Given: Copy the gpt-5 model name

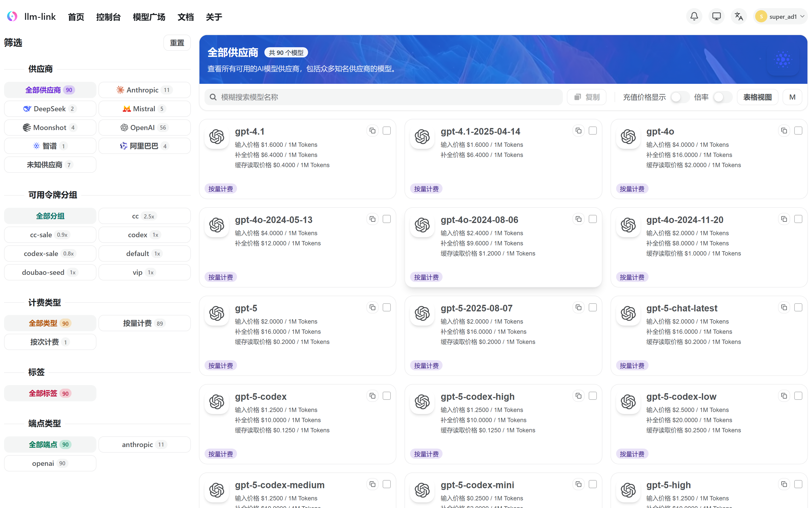Looking at the screenshot, I should coord(373,307).
